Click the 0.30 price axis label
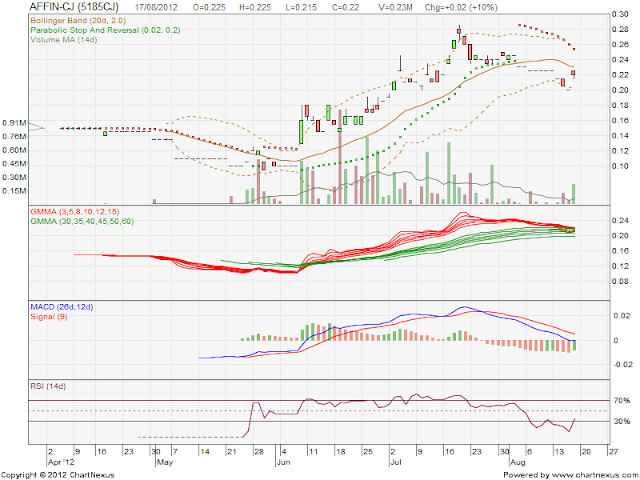640x480 pixels. (620, 14)
